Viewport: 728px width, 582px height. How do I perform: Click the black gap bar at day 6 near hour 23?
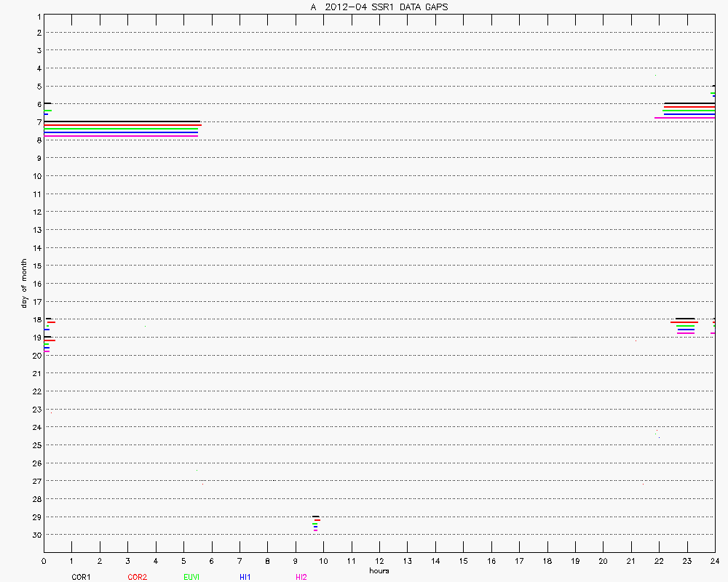tap(689, 103)
